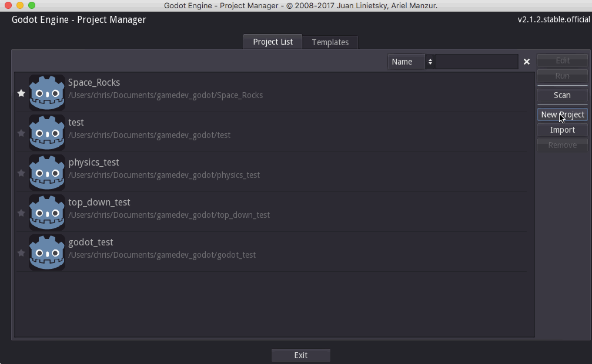Toggle the favorite star on godot_test
Screen dimensions: 592x364
pyautogui.click(x=21, y=252)
